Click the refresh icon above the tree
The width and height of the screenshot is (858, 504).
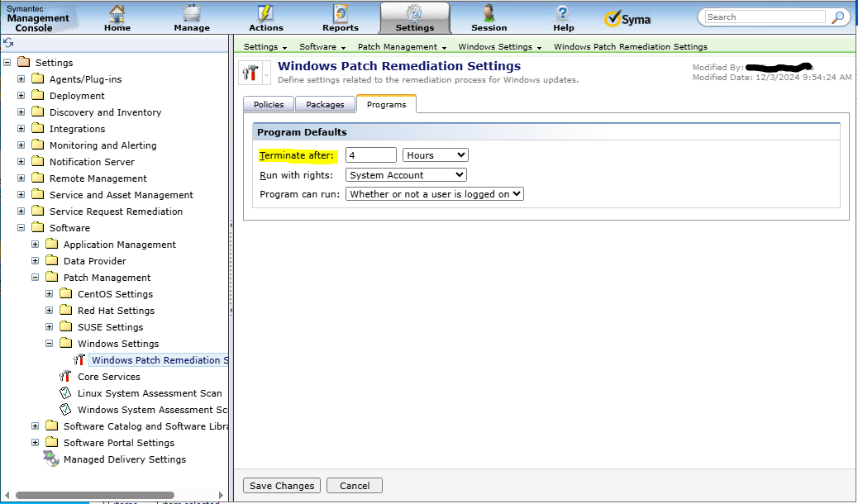pos(8,43)
